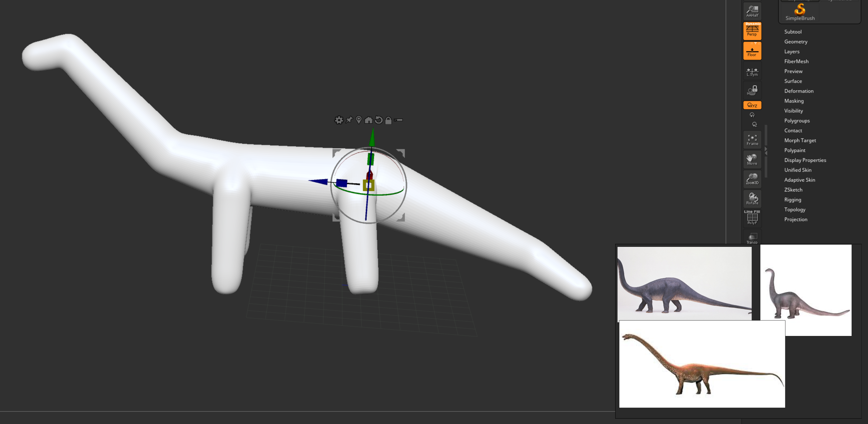Expand the Subtool palette section
The width and height of the screenshot is (868, 424).
tap(792, 32)
